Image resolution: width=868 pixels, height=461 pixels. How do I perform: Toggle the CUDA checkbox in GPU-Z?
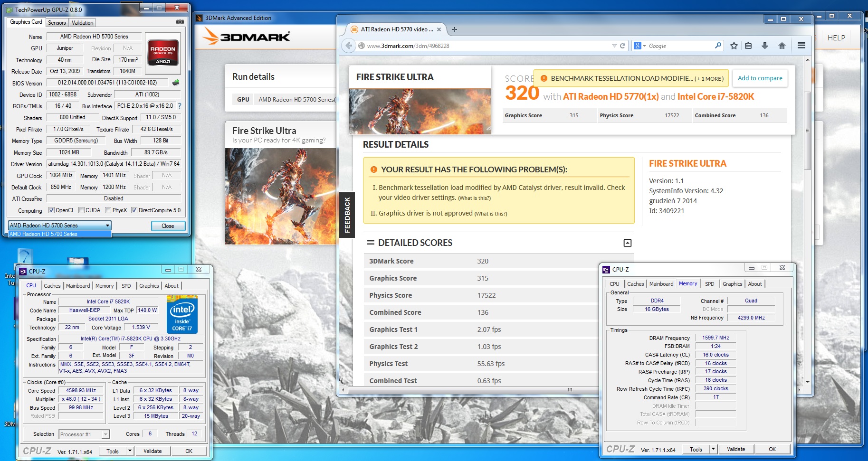(x=81, y=210)
